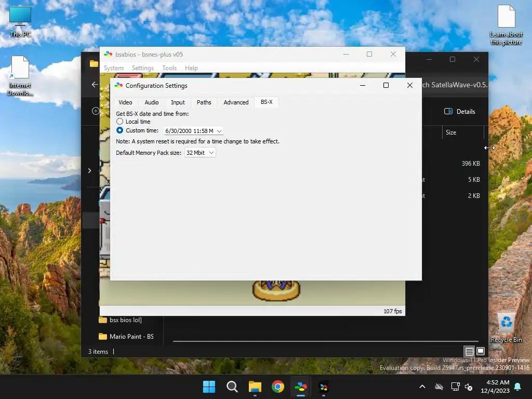
Task: Maximize the Configuration Settings dialog
Action: (x=386, y=85)
